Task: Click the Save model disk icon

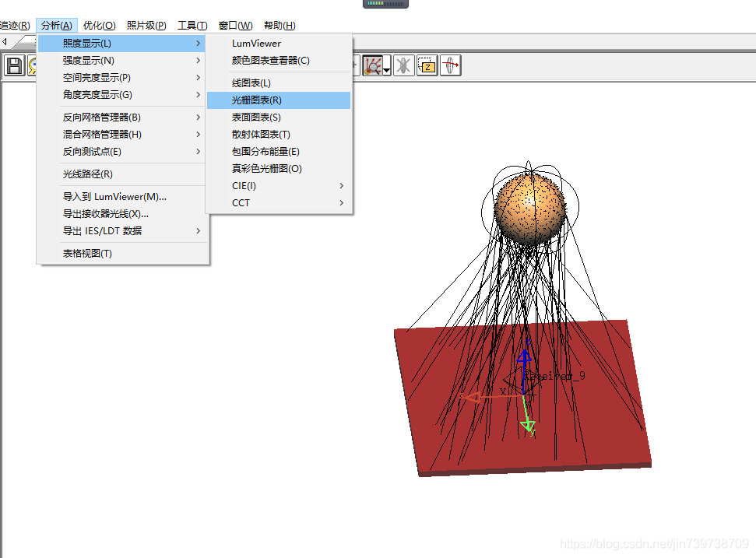Action: click(14, 65)
